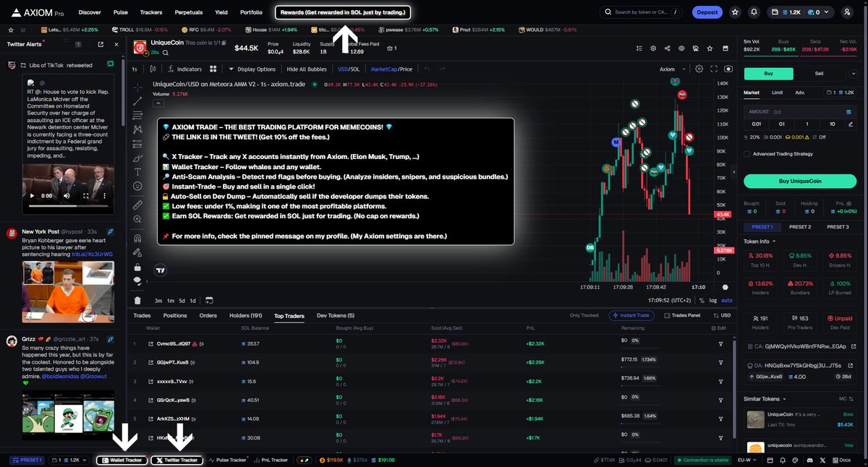Click the trash remove drawings icon
This screenshot has height=467, width=868.
pyautogui.click(x=137, y=300)
